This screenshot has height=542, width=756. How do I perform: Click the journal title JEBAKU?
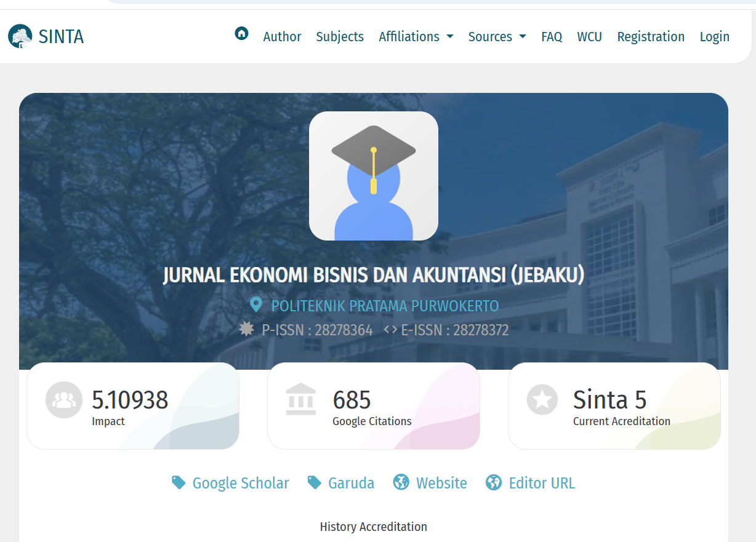(x=374, y=275)
